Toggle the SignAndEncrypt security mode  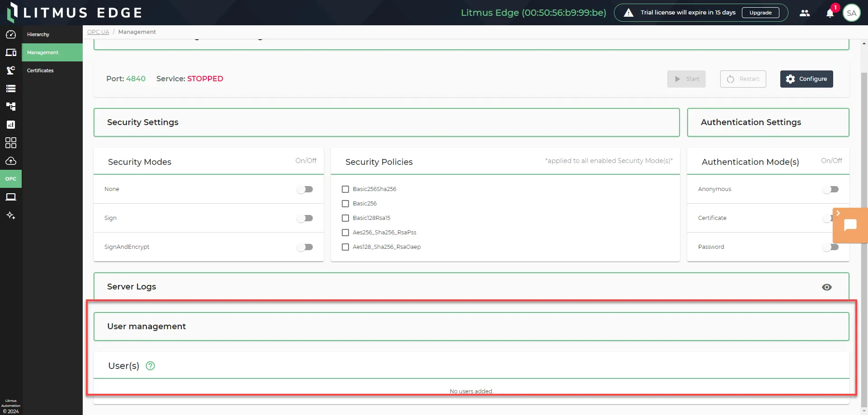305,247
